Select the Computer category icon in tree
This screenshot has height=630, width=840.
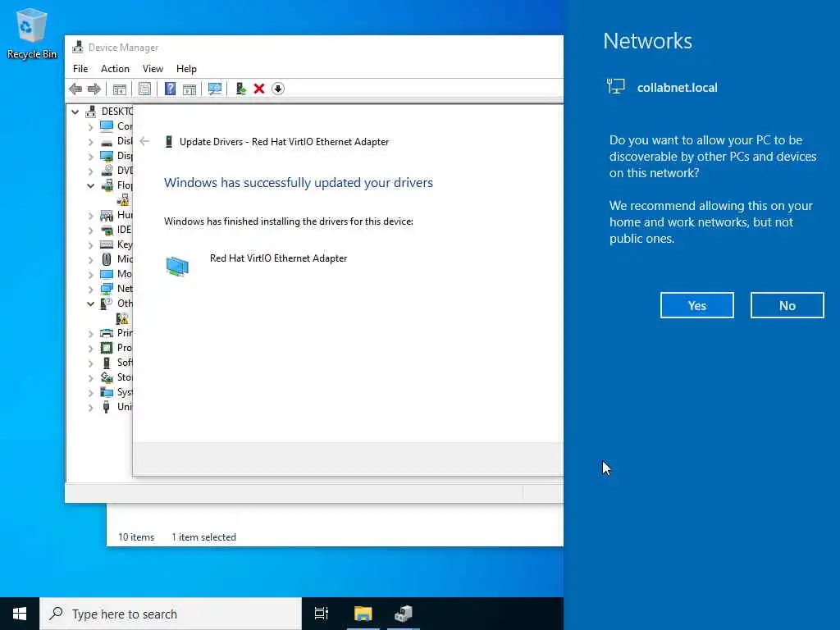(x=107, y=126)
